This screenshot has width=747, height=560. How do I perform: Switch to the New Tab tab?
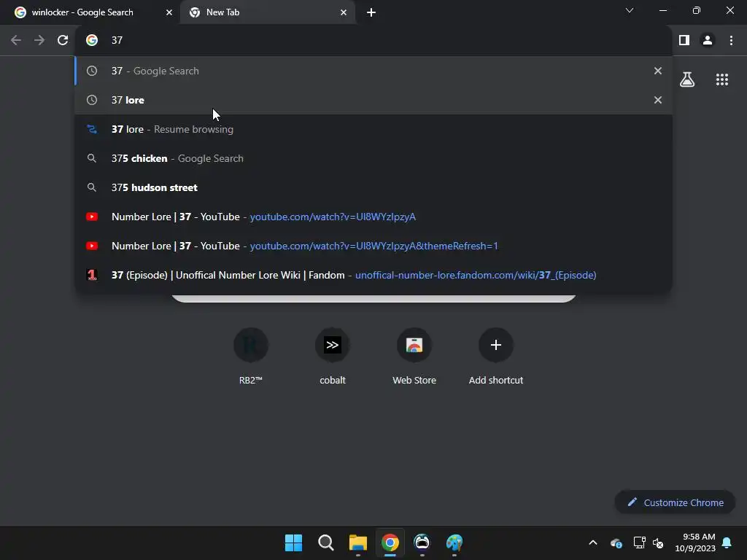coord(268,12)
